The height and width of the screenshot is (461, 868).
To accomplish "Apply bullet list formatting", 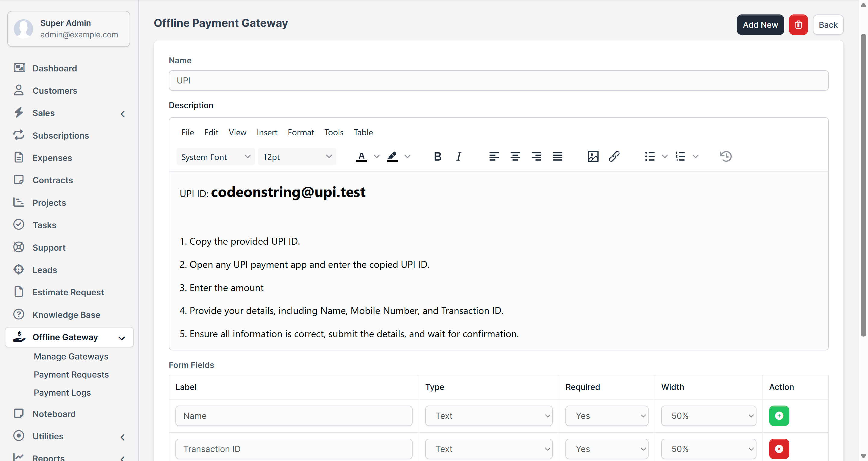I will click(650, 156).
